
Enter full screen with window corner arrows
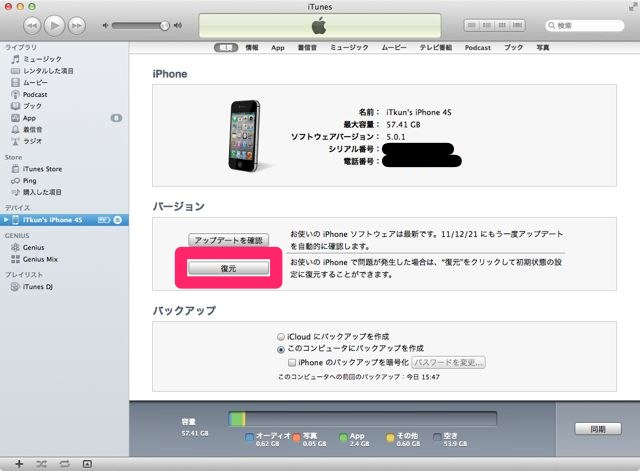click(x=633, y=7)
